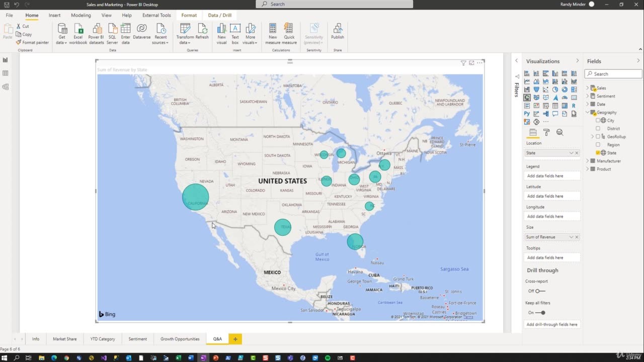Switch to Report view in left sidebar
This screenshot has width=644, height=362.
coord(6,60)
